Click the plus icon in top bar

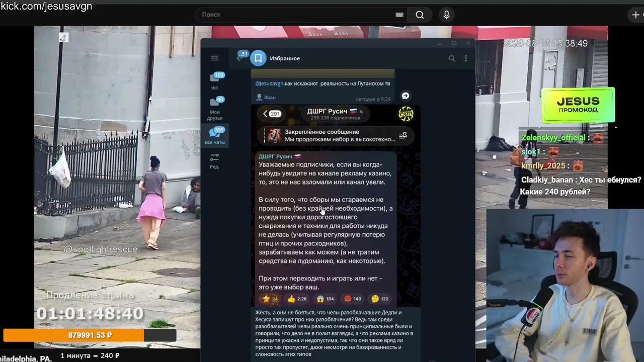tap(635, 15)
